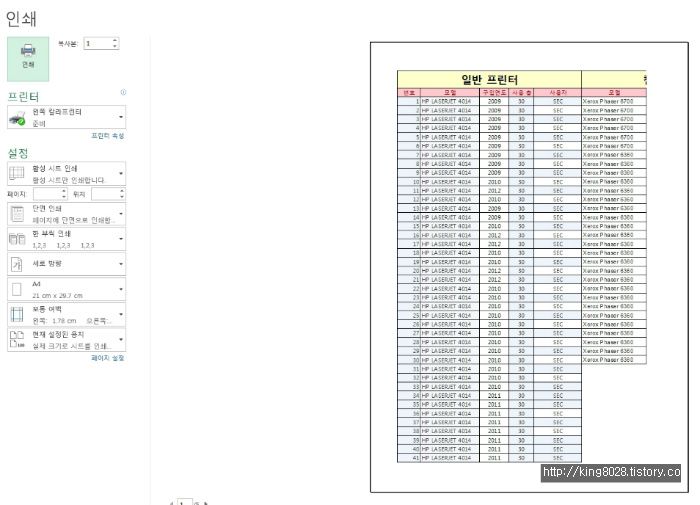Open the 세로 방향 orientation dropdown
This screenshot has height=505, width=700.
click(67, 264)
